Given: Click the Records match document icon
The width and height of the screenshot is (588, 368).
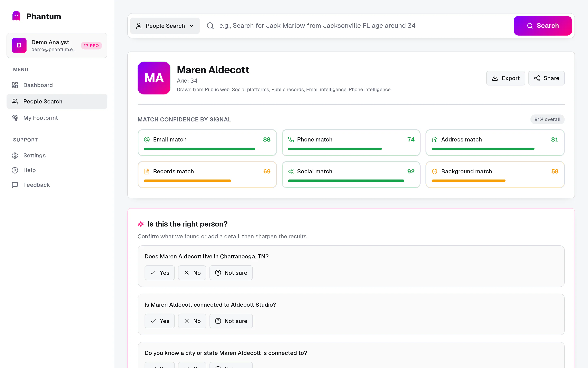Looking at the screenshot, I should [147, 171].
